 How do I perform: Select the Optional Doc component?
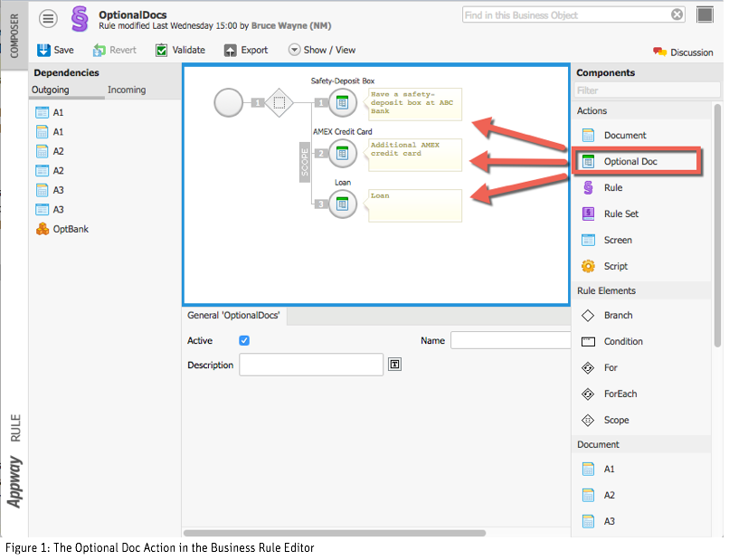(630, 162)
